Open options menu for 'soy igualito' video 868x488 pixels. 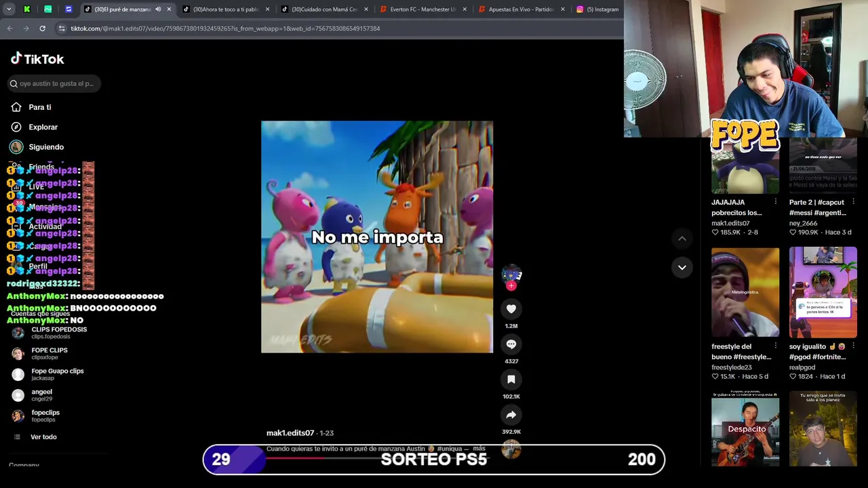point(853,346)
